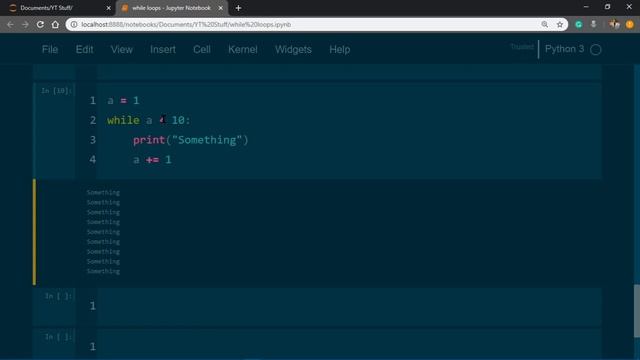Go forward with the browser forward arrow
Viewport: 640px width, 360px height.
pyautogui.click(x=25, y=24)
